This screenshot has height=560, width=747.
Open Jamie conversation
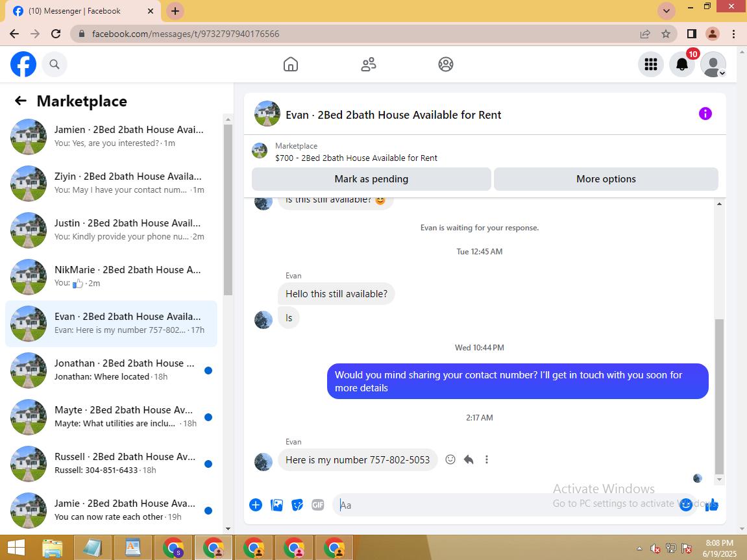click(111, 510)
